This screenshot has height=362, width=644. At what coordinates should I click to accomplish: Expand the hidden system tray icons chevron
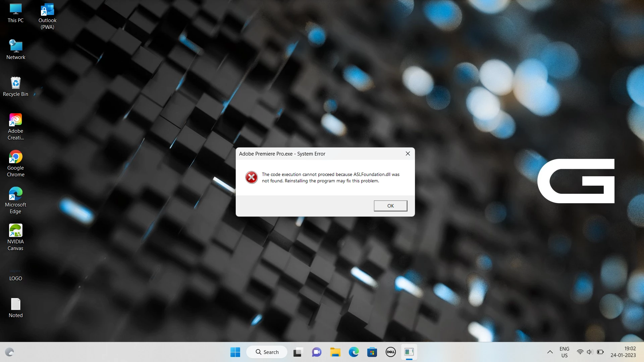tap(550, 352)
